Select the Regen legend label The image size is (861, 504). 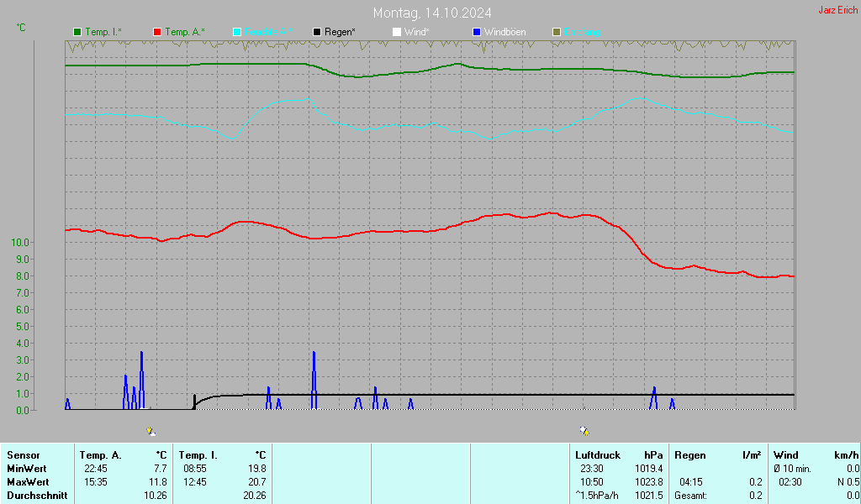click(x=340, y=32)
